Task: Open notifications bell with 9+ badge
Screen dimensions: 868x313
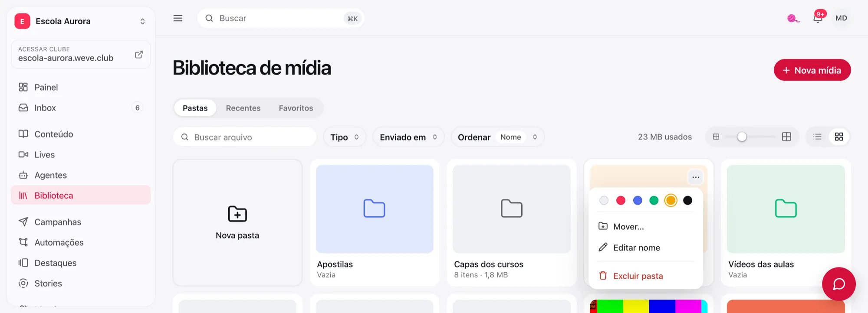Action: [x=818, y=18]
